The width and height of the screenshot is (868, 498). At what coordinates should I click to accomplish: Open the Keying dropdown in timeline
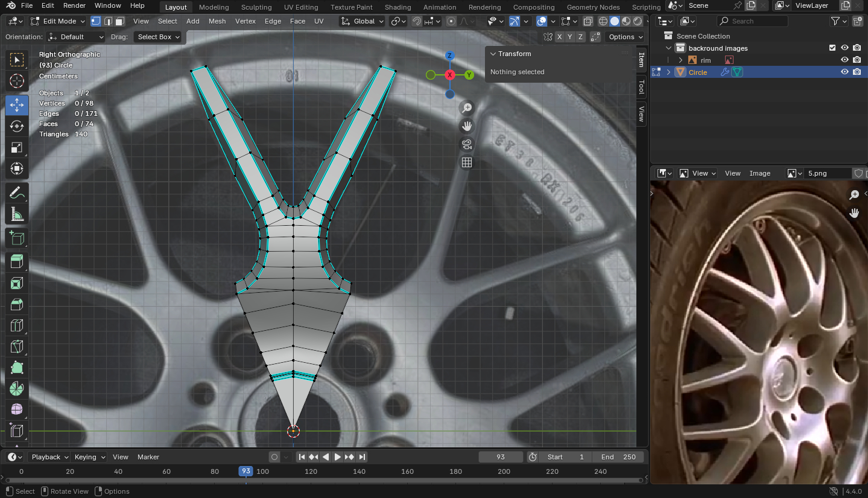coord(89,457)
